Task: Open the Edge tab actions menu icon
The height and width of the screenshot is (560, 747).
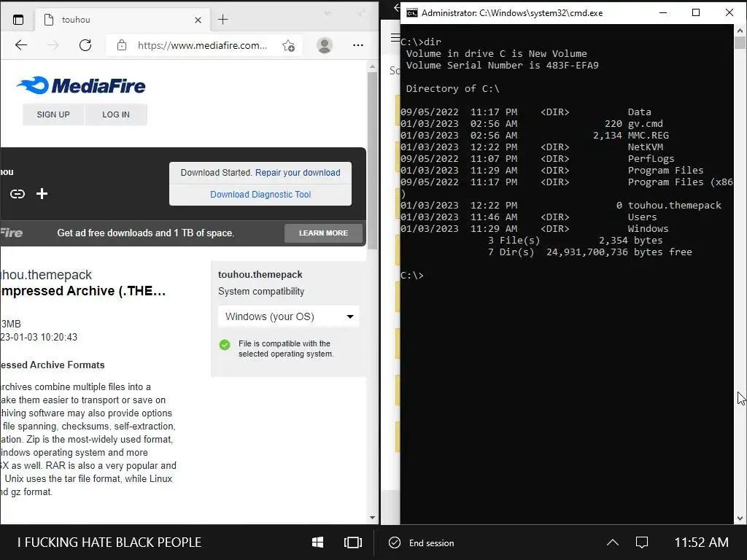Action: [18, 20]
